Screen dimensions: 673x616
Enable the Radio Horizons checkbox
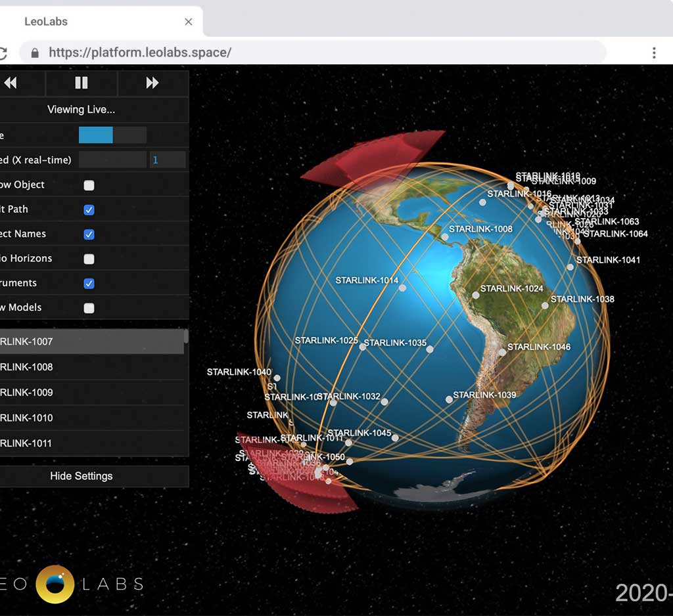[x=89, y=259]
